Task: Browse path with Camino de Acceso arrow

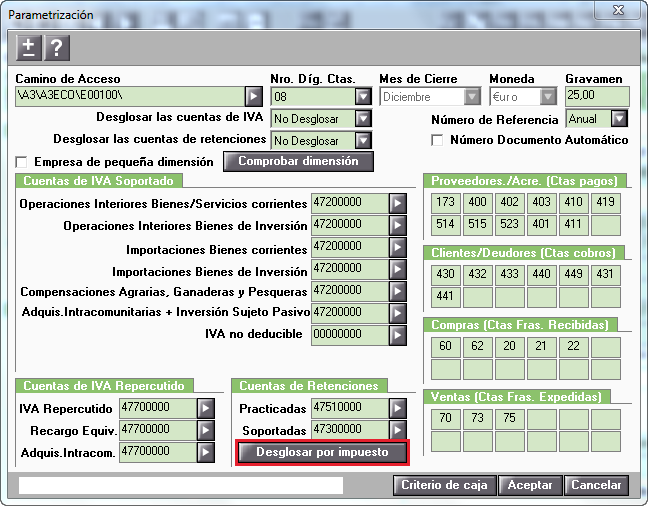Action: (254, 97)
